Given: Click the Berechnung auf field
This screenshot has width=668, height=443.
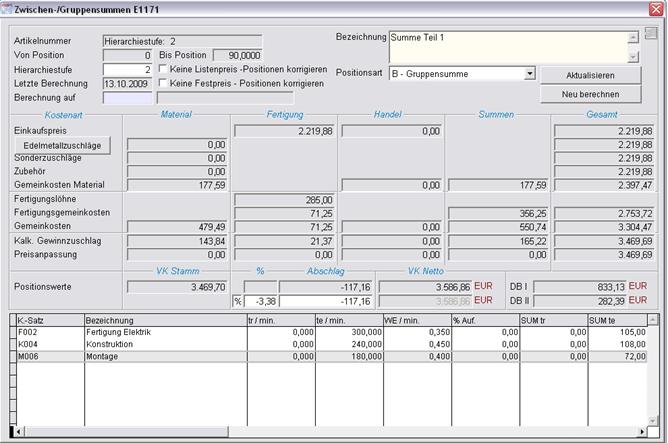Looking at the screenshot, I should pyautogui.click(x=128, y=98).
